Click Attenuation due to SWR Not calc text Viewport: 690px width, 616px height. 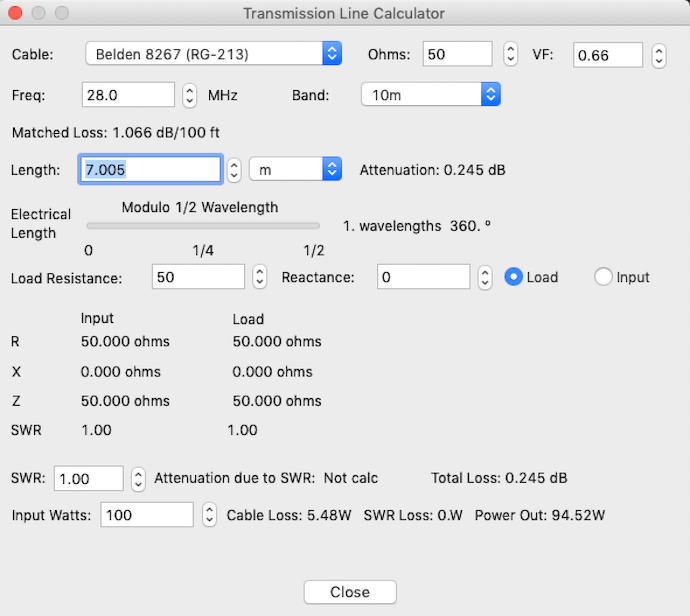pos(266,478)
